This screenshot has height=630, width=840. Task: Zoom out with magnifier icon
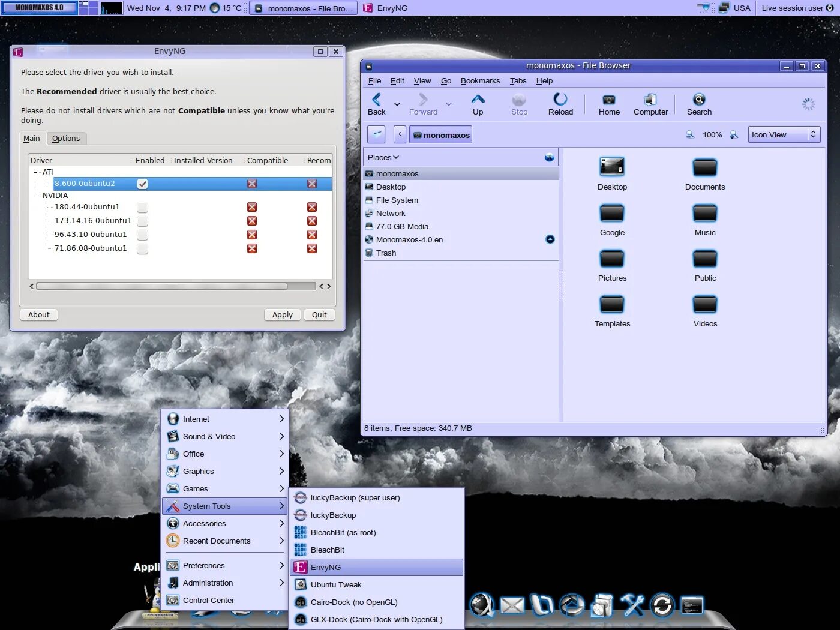coord(690,134)
